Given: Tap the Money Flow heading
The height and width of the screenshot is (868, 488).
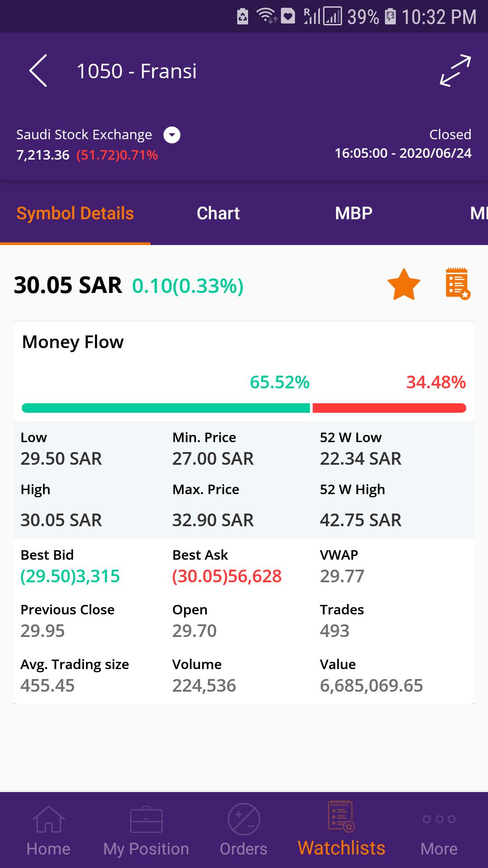Looking at the screenshot, I should click(x=73, y=342).
